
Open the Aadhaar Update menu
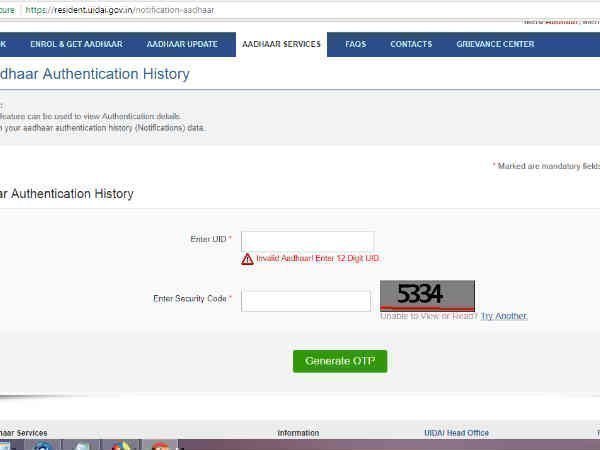180,44
